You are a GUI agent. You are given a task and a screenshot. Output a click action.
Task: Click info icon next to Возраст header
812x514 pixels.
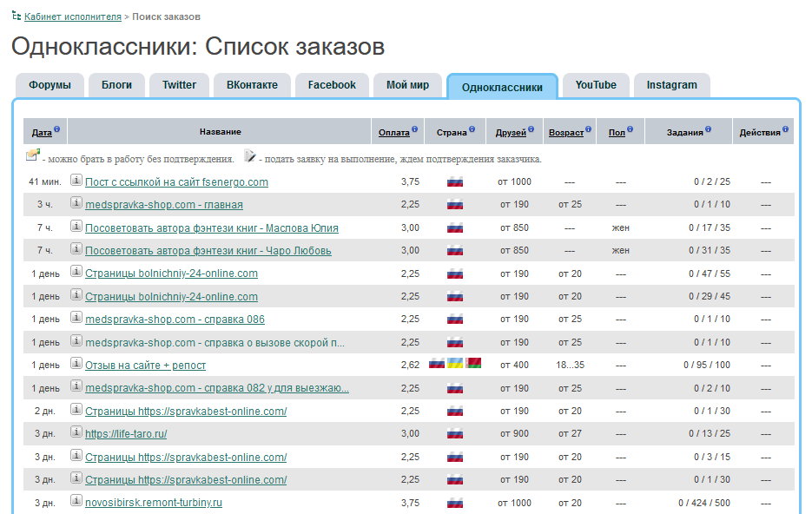tap(589, 130)
